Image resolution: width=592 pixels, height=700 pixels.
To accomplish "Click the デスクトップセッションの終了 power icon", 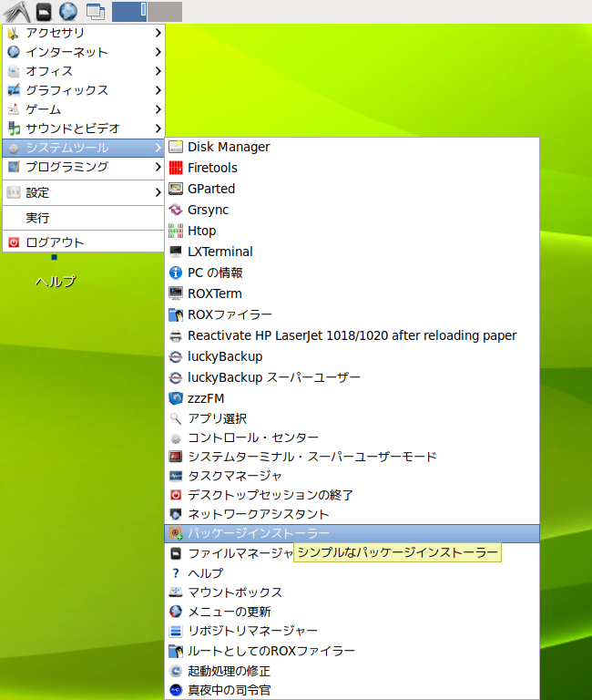I will (x=176, y=495).
